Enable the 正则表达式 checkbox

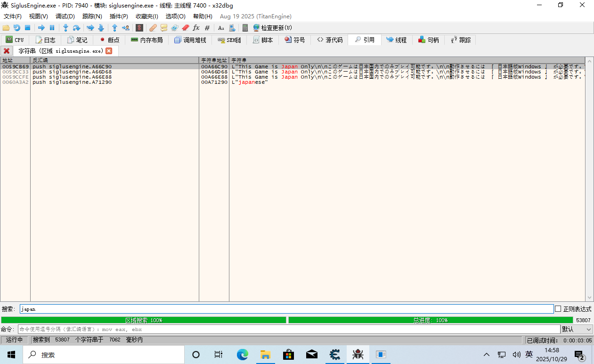click(558, 309)
